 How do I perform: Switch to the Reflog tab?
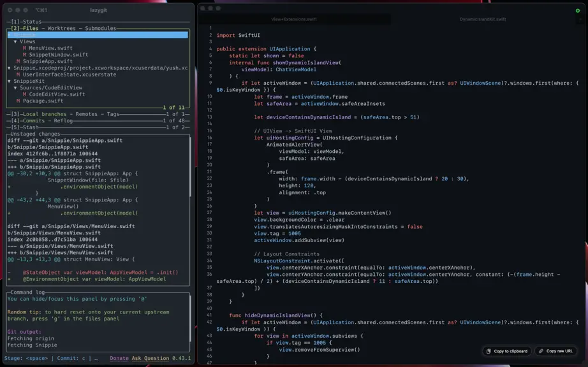[63, 121]
